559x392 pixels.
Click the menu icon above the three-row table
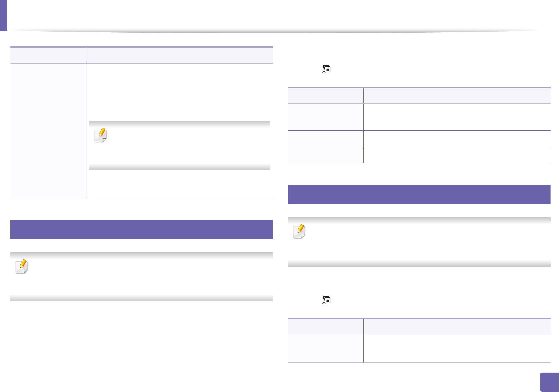[326, 69]
